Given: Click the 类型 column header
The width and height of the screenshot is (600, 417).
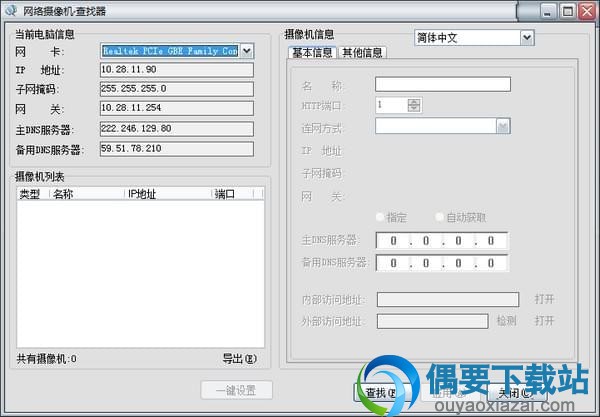Looking at the screenshot, I should (33, 194).
